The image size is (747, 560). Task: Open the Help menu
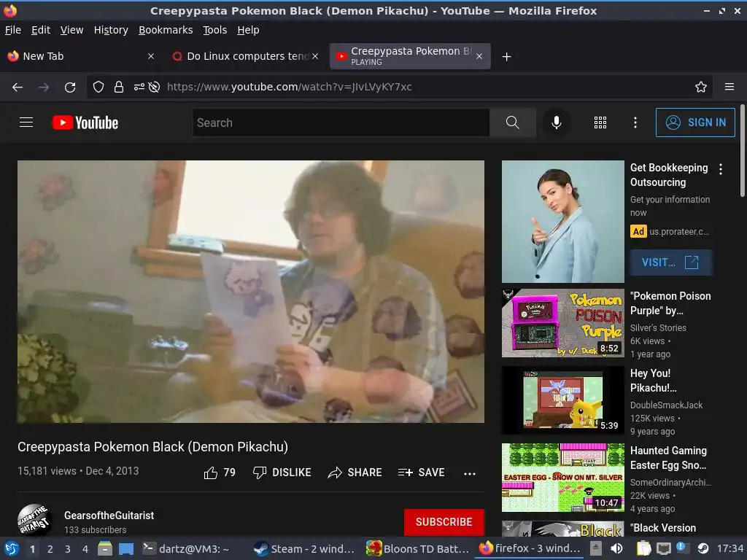(248, 30)
